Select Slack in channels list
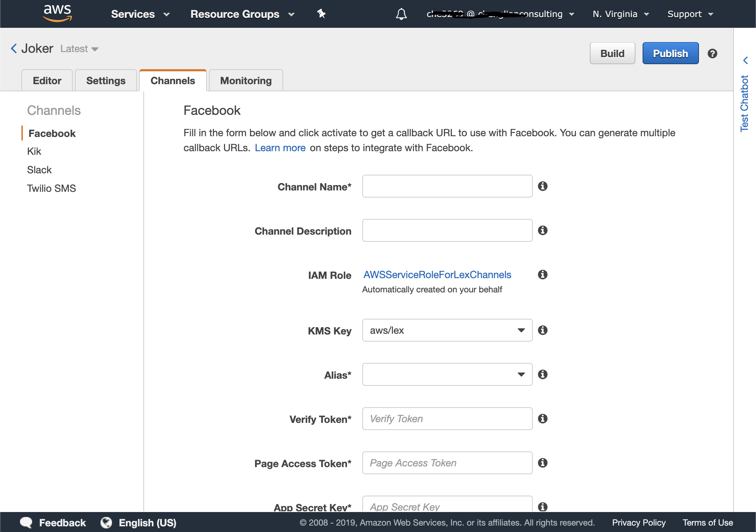The height and width of the screenshot is (532, 756). (39, 170)
